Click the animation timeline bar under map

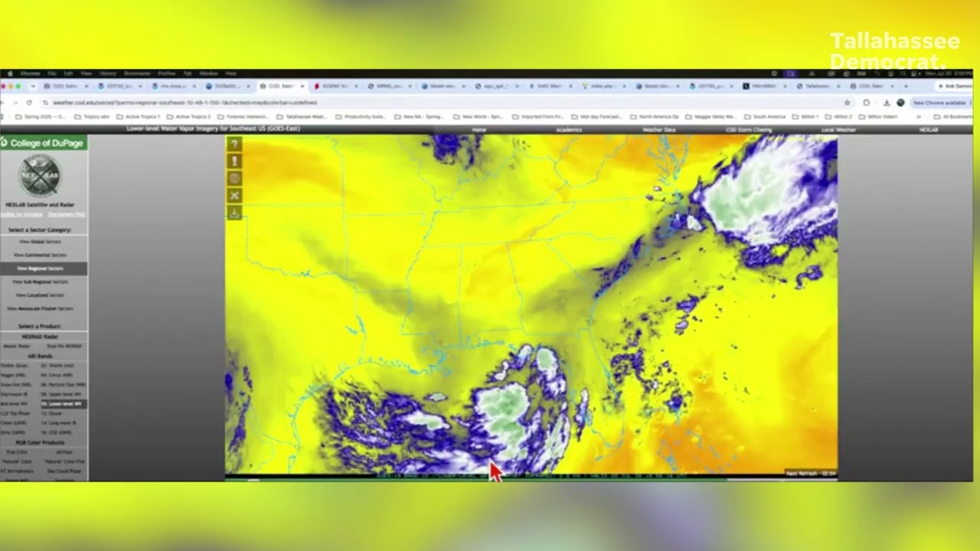coord(531,479)
